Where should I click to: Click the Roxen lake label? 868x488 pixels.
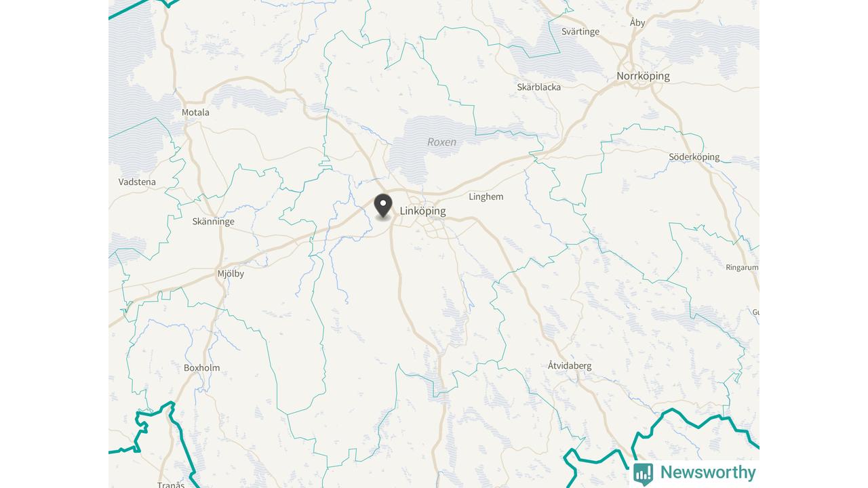pos(442,142)
